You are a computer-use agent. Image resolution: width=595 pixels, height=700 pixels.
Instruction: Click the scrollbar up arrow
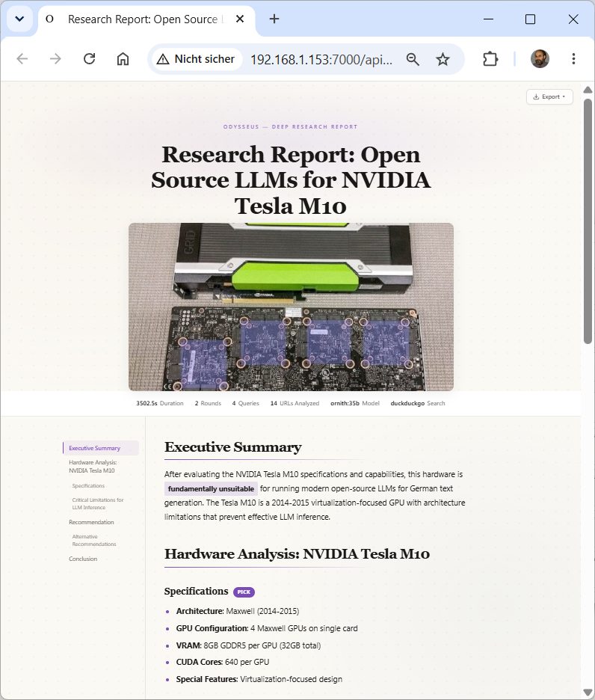[588, 90]
